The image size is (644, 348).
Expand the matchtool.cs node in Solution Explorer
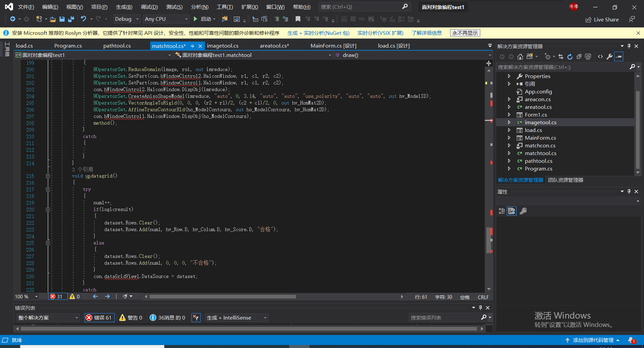tap(509, 153)
